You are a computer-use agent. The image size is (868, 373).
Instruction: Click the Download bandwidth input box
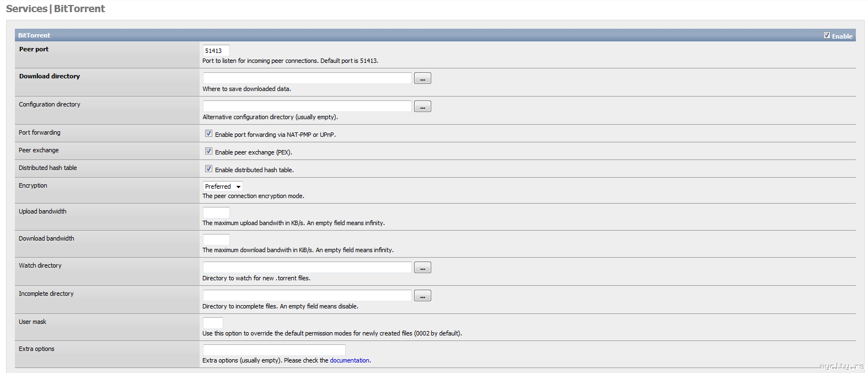pyautogui.click(x=216, y=239)
